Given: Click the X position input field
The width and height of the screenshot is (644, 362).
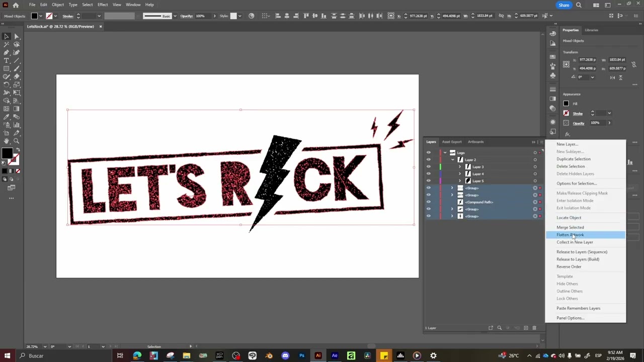Looking at the screenshot, I should pos(588,60).
